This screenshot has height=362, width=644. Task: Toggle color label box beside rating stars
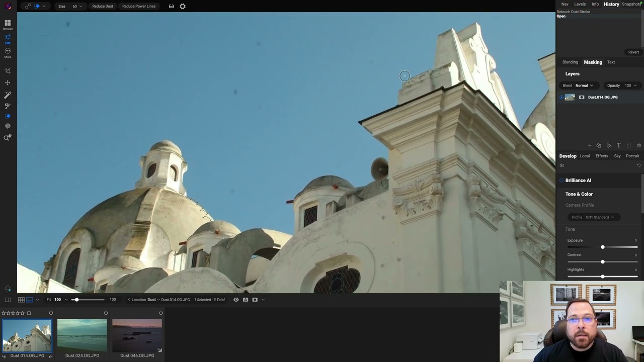[x=29, y=313]
